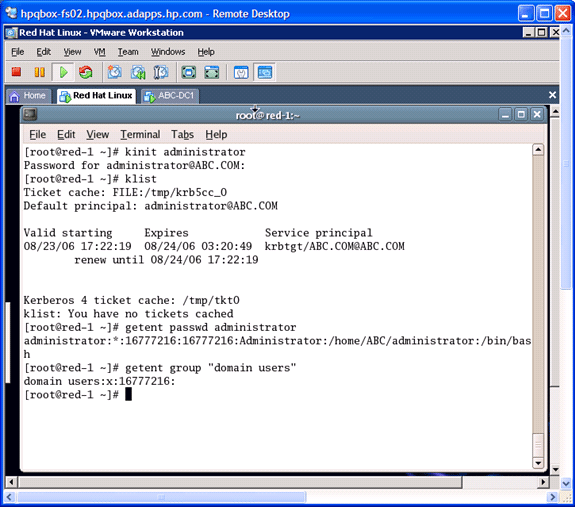The image size is (575, 507).
Task: Click VMware console vertical scroll down arrow
Action: pos(555,469)
